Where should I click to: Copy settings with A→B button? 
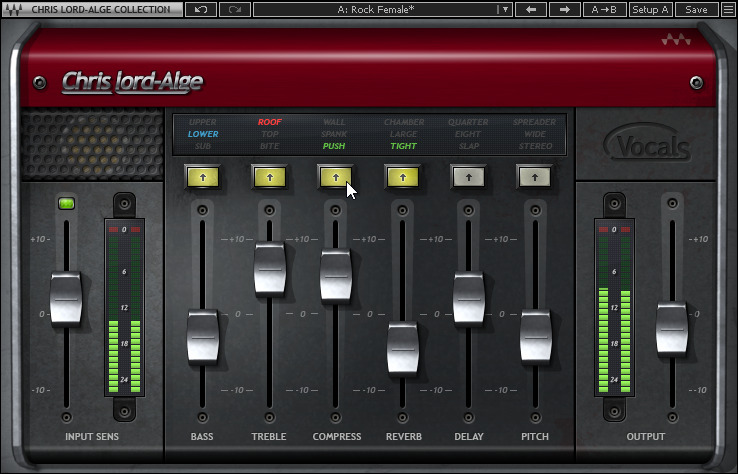point(604,9)
